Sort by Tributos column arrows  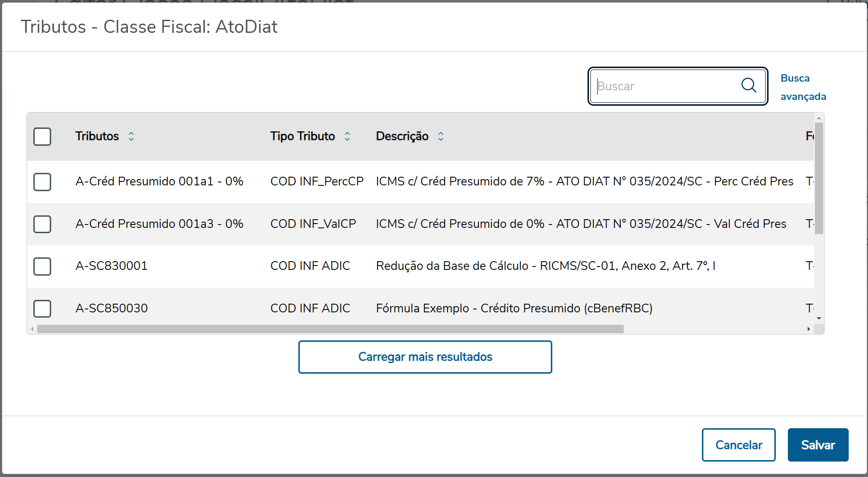click(131, 137)
